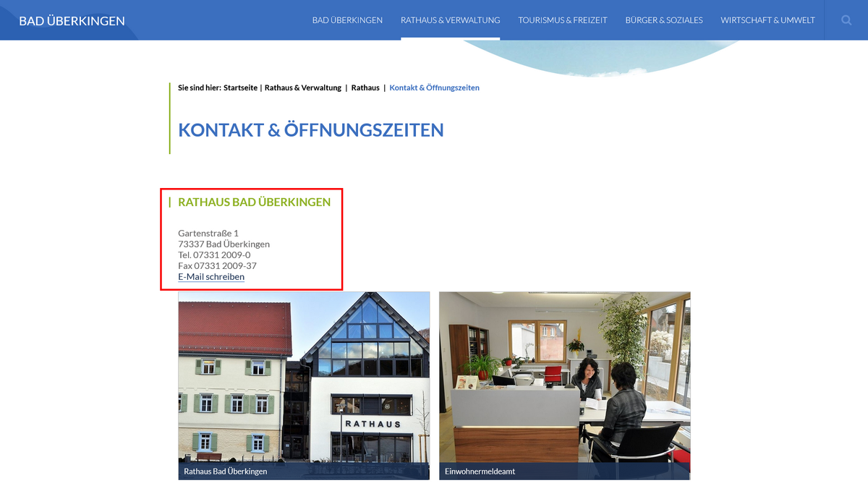Select the Tel. 07331 2009-0 line
The width and height of the screenshot is (868, 504).
point(214,255)
